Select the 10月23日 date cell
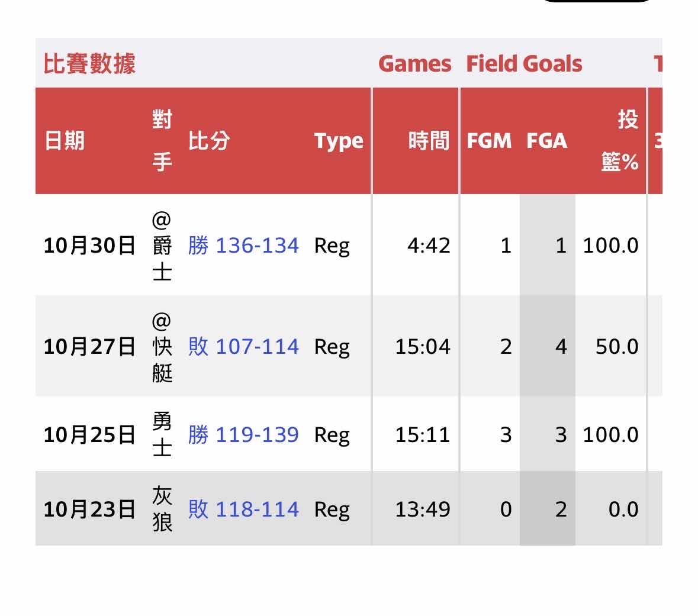The image size is (698, 616). pos(89,509)
